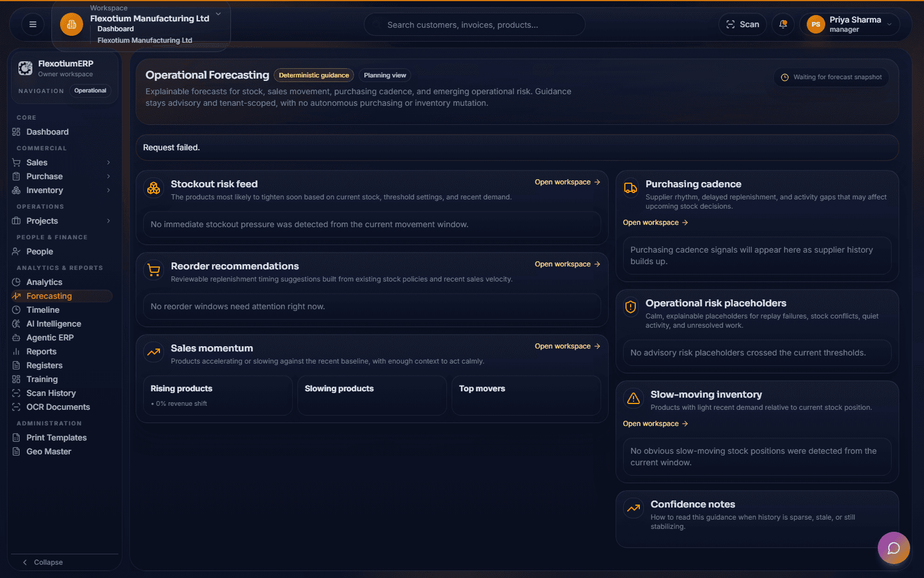
Task: Open workspace for Stockout risk feed
Action: (x=567, y=182)
